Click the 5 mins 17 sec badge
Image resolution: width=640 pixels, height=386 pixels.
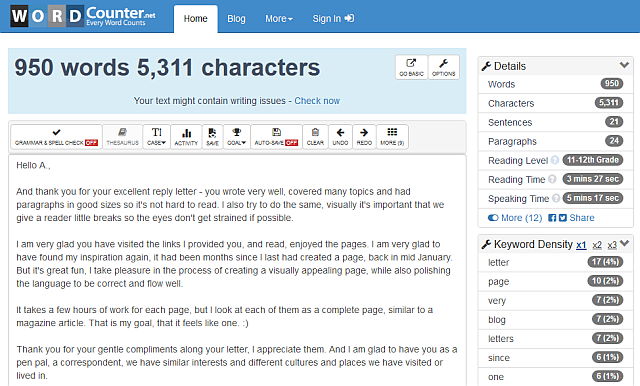[x=593, y=198]
